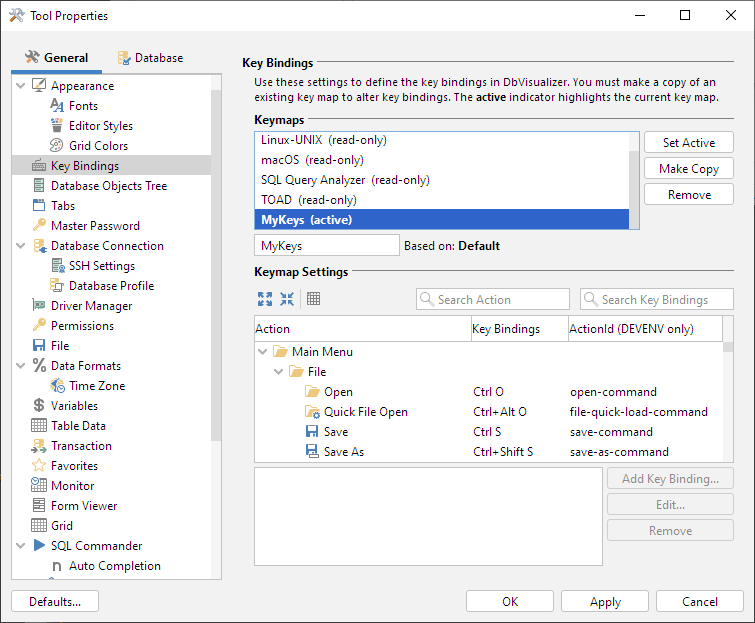Image resolution: width=755 pixels, height=623 pixels.
Task: Click the Variables dollar sign icon
Action: (39, 406)
